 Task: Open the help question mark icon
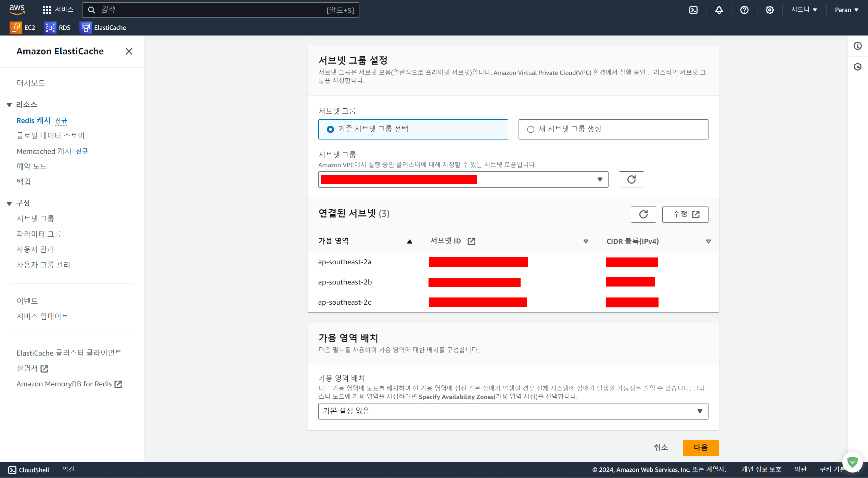point(744,10)
